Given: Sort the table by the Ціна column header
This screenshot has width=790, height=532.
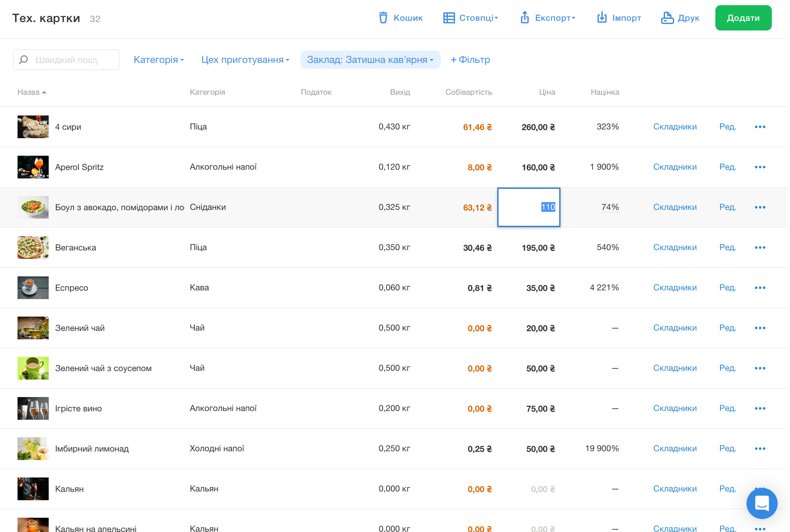Looking at the screenshot, I should click(547, 92).
